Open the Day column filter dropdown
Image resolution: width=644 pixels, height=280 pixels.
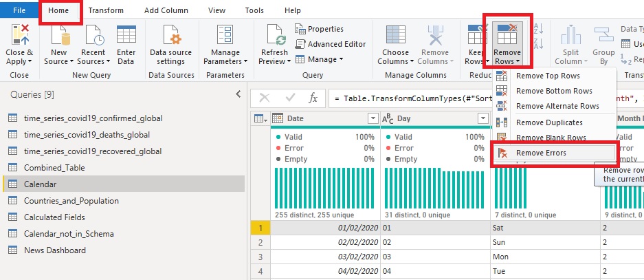pos(483,119)
